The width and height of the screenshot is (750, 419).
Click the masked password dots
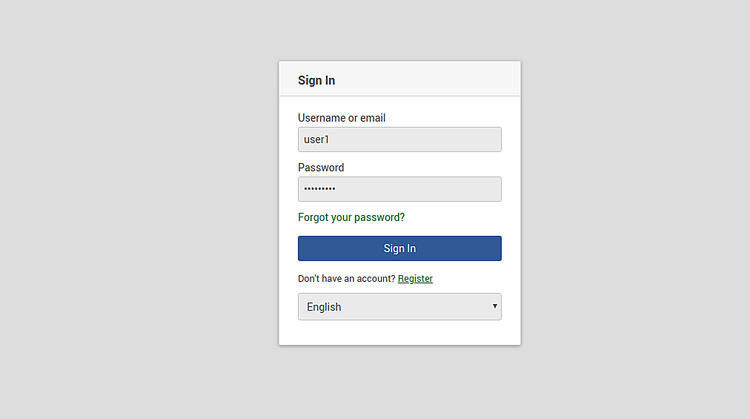[320, 189]
